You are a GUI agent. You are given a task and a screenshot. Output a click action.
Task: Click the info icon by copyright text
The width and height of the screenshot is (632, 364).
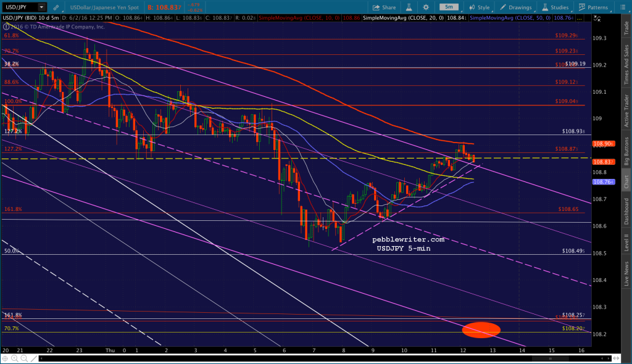point(6,27)
